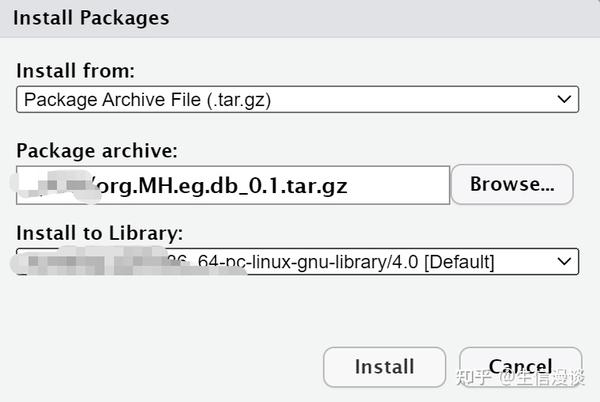
Task: Cancel the Install Packages dialog
Action: (x=520, y=367)
